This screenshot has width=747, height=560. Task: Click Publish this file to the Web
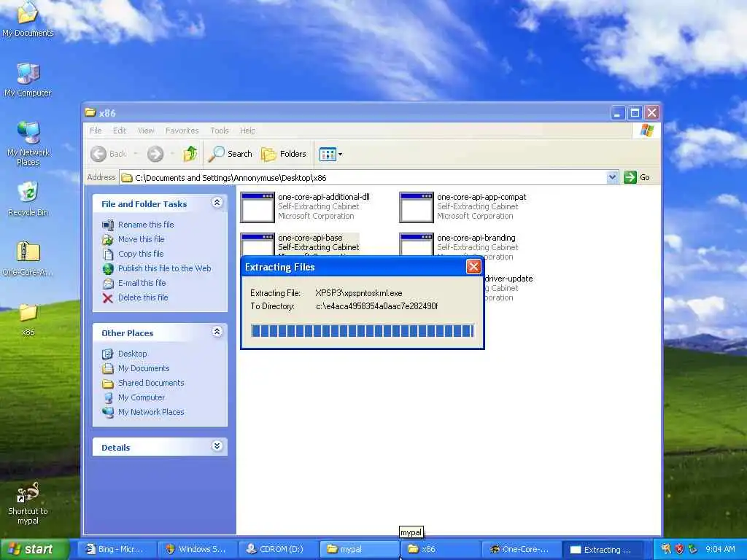coord(157,268)
